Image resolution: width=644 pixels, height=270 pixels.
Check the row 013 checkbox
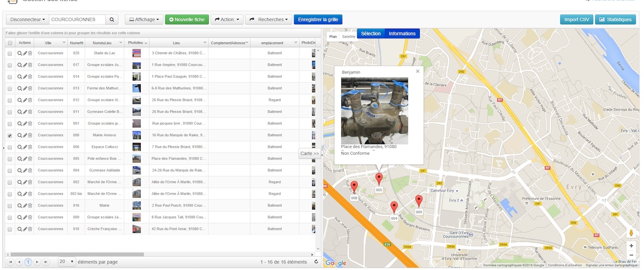(x=10, y=88)
